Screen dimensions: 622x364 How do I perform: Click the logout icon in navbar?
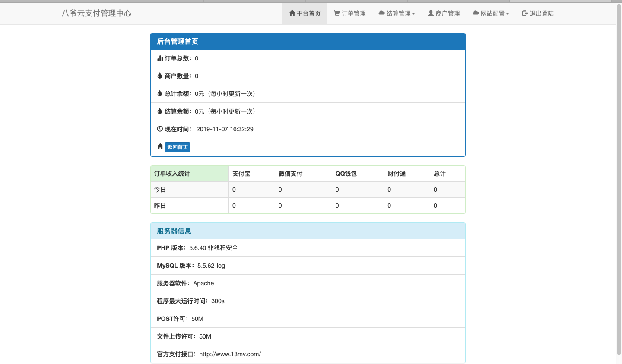point(525,13)
